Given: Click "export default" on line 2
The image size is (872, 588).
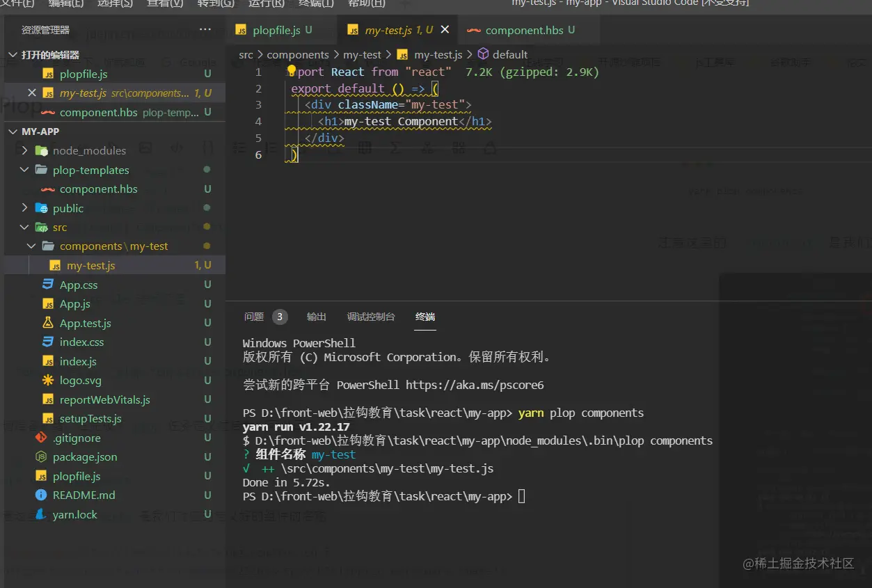Looking at the screenshot, I should (x=338, y=88).
